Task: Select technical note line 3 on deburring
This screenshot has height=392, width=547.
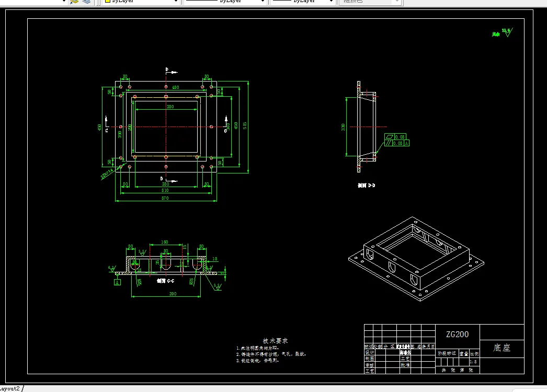Action: [x=258, y=360]
